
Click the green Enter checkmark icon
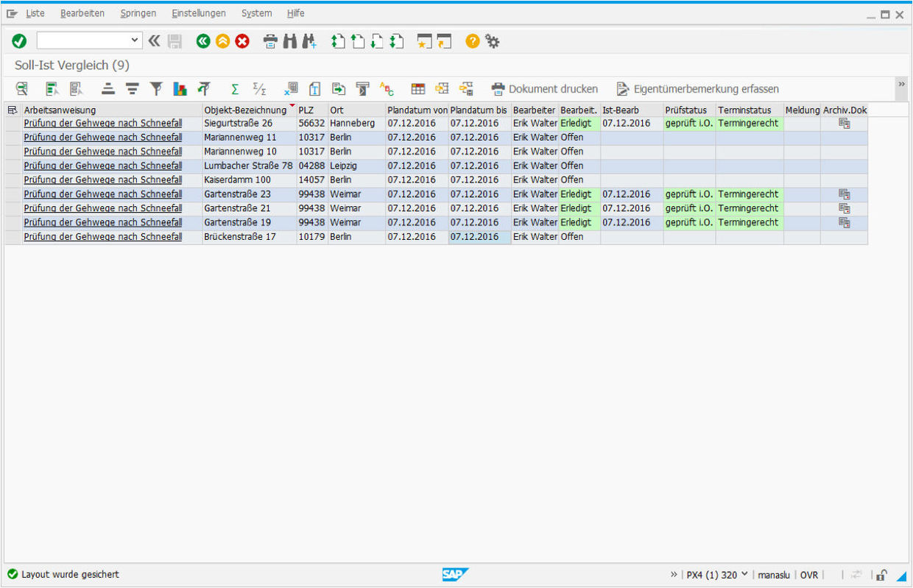pos(19,42)
